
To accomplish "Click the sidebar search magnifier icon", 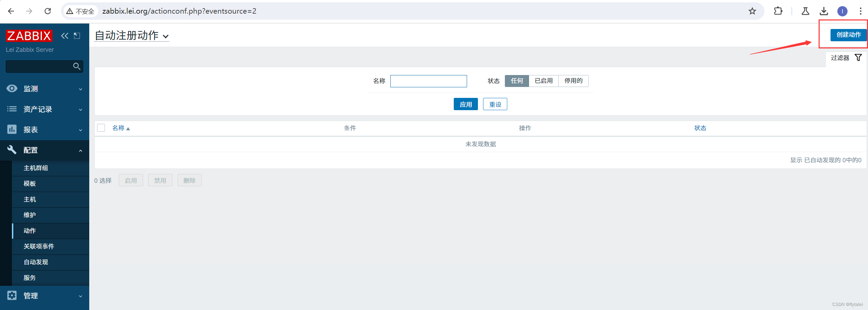I will pos(77,66).
